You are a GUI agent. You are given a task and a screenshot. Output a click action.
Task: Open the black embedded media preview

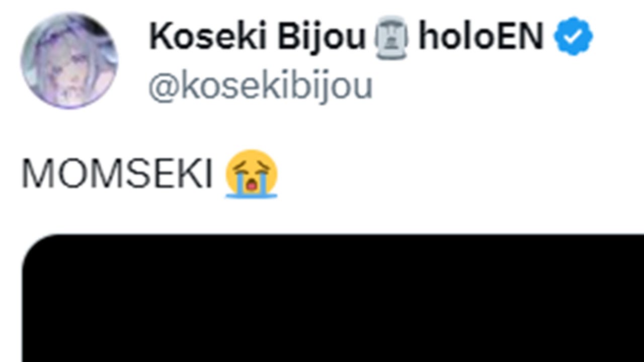333,298
